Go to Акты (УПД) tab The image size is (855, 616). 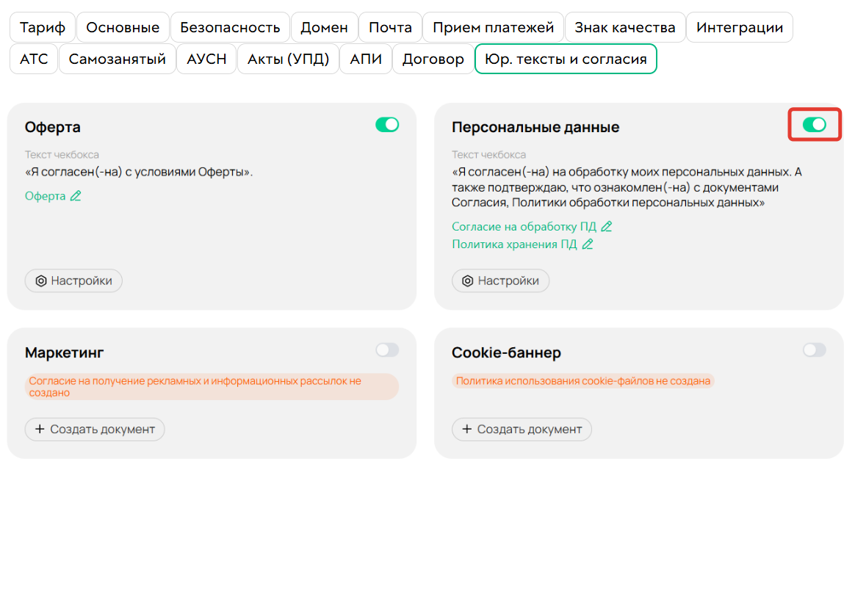[x=289, y=59]
